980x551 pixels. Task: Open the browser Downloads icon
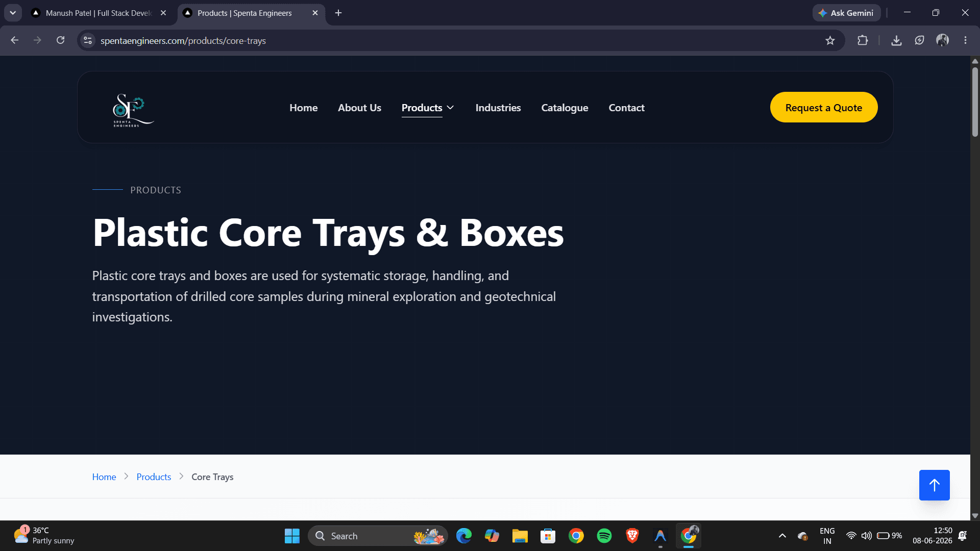(896, 40)
